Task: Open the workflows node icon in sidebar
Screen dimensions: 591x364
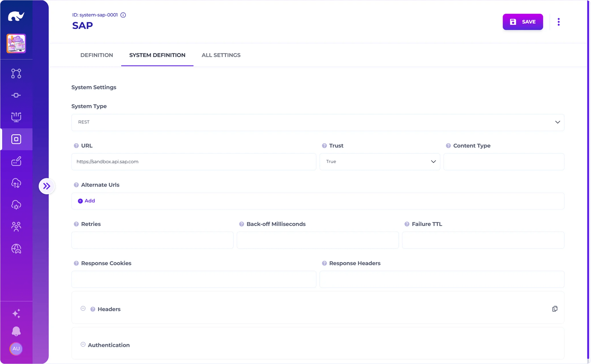Action: point(16,73)
